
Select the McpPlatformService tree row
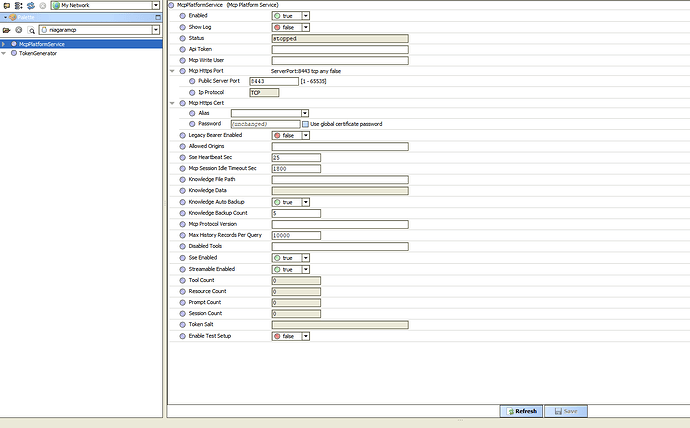pyautogui.click(x=81, y=44)
